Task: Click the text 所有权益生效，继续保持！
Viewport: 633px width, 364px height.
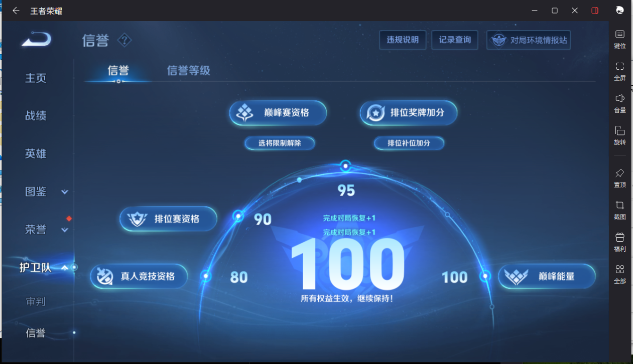Action: [347, 298]
